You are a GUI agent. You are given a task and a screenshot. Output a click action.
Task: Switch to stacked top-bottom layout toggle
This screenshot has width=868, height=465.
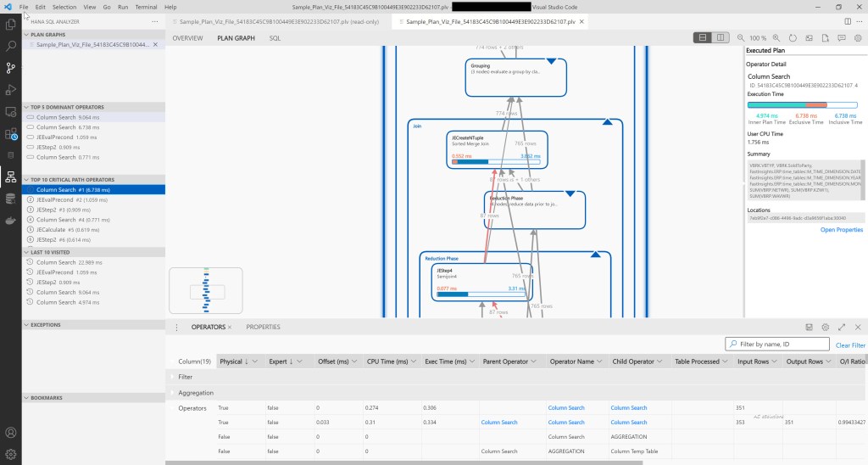point(703,38)
